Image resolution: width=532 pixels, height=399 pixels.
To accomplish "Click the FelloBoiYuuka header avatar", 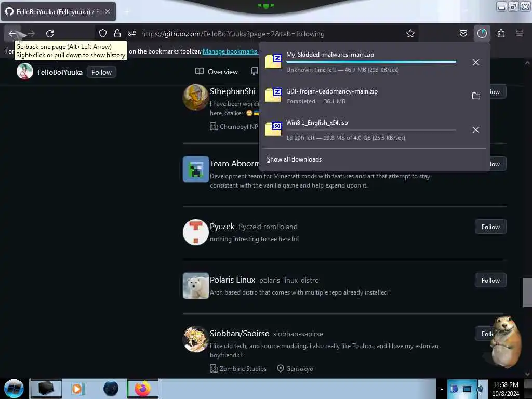I will tap(25, 71).
